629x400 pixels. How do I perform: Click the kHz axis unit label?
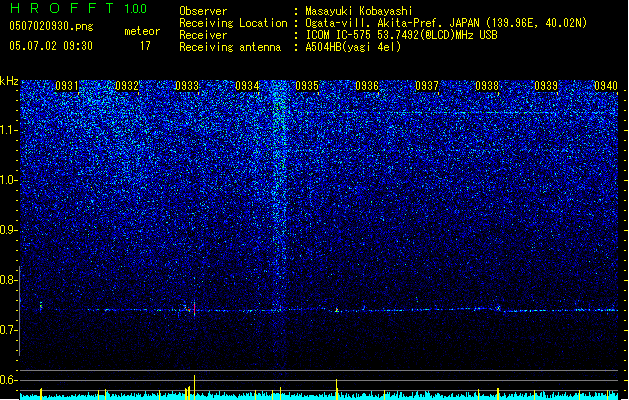9,81
